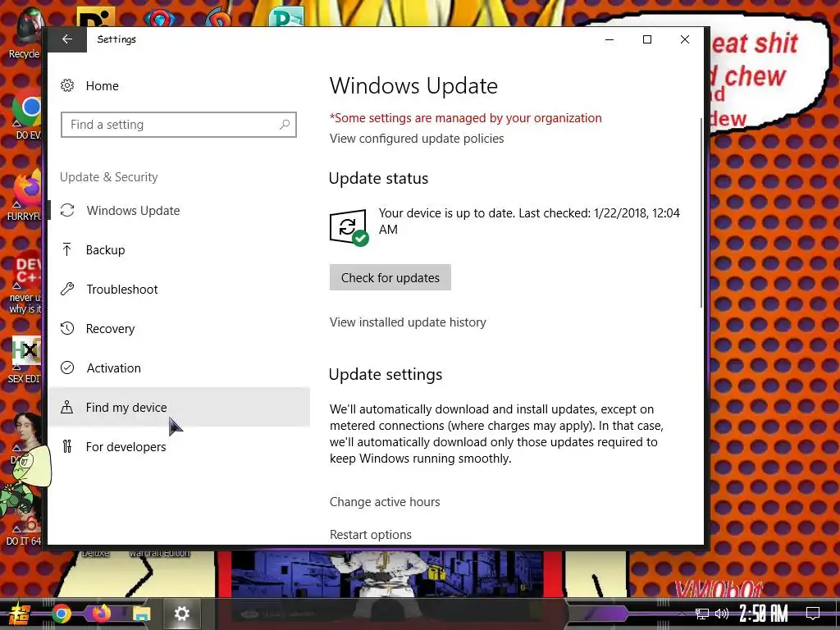Open Home via the gear icon
This screenshot has width=840, height=630.
[67, 85]
